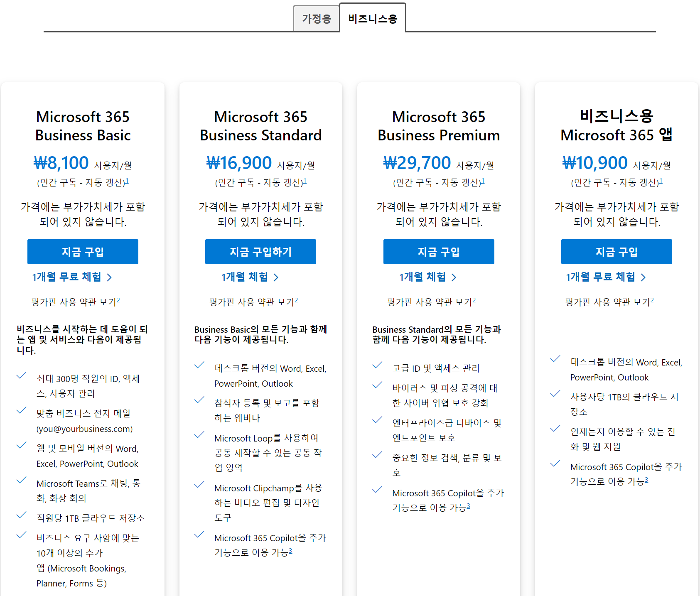Click checkmark beside 사용자당 1TB의 클라우드
700x596 pixels.
tap(555, 394)
